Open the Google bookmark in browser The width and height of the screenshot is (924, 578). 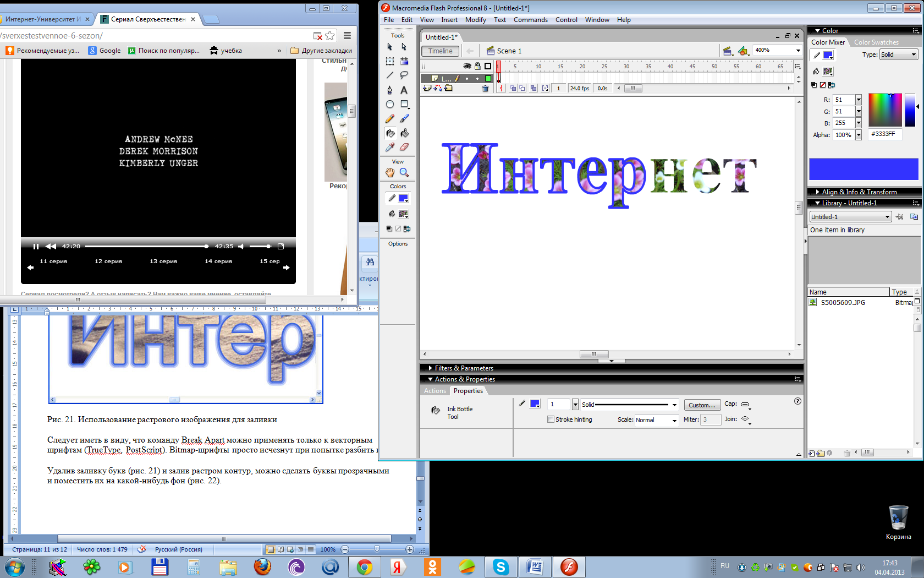[x=105, y=51]
